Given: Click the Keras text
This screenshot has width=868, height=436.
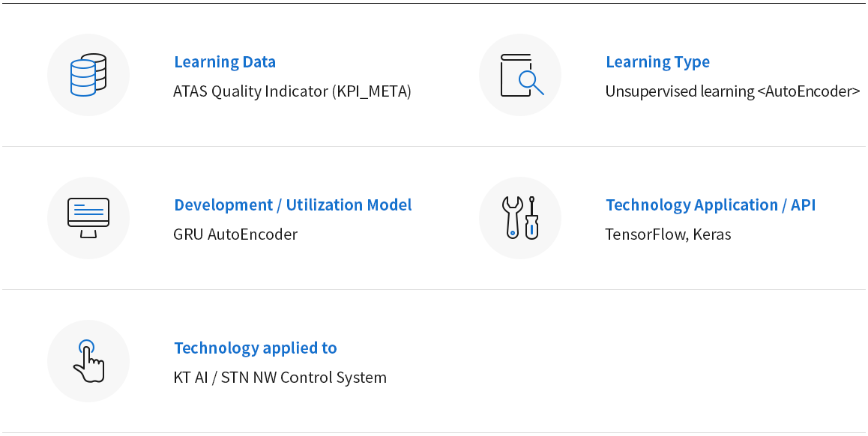Looking at the screenshot, I should click(711, 234).
